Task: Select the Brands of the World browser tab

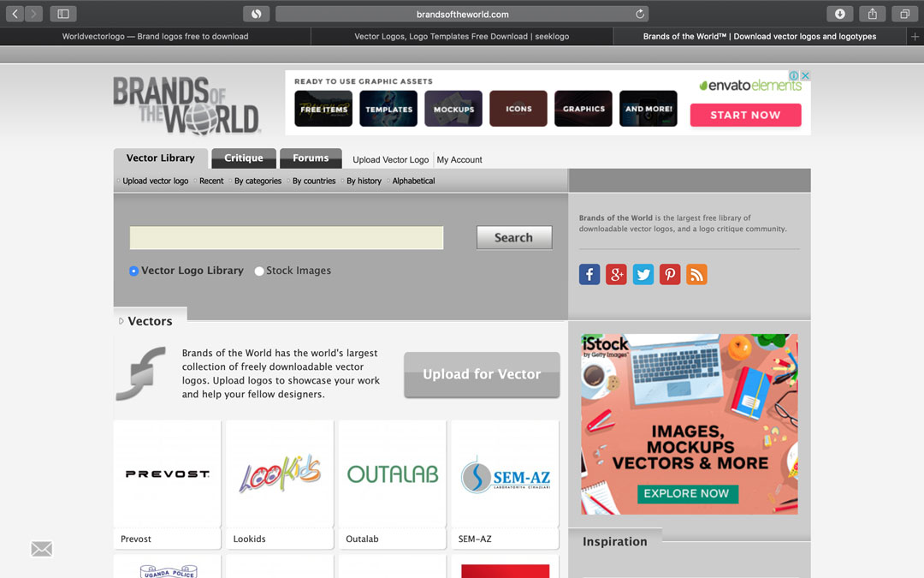Action: 760,37
